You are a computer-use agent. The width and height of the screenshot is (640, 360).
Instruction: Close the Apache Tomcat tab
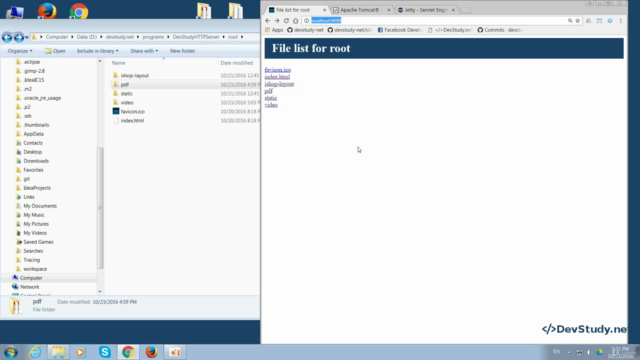tap(389, 10)
